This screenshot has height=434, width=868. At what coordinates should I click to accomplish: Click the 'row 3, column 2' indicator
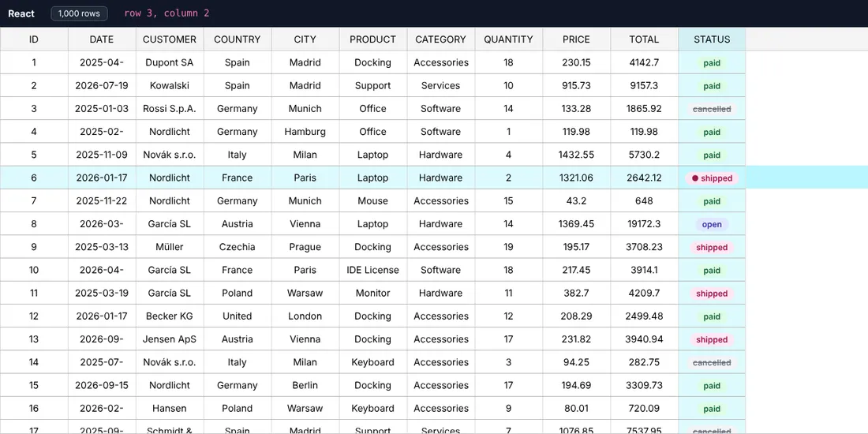click(x=166, y=13)
